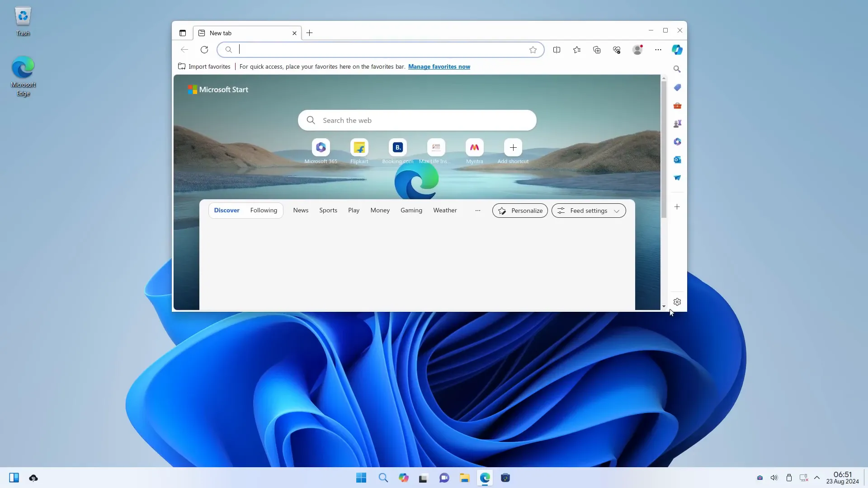Open a new tab with plus button

point(309,33)
